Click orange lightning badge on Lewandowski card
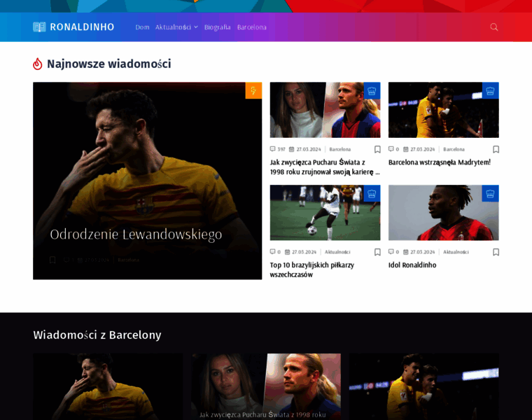532x420 pixels. coord(253,90)
